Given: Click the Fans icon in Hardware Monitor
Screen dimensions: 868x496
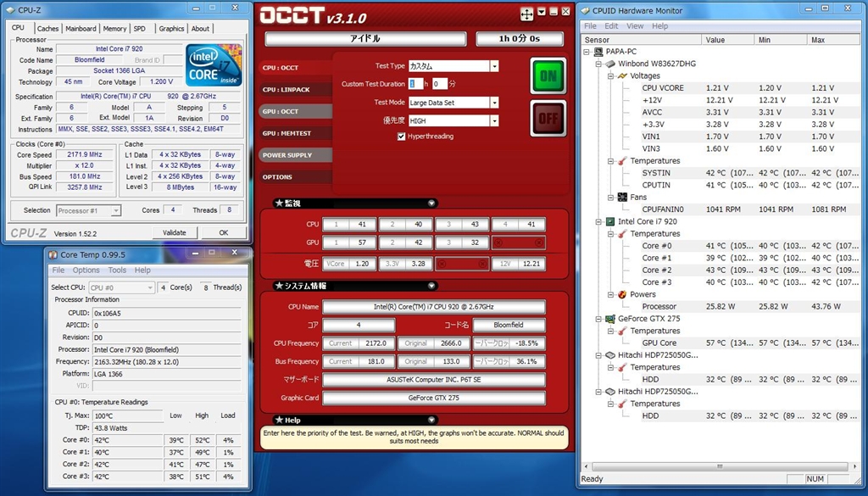Looking at the screenshot, I should (x=622, y=198).
